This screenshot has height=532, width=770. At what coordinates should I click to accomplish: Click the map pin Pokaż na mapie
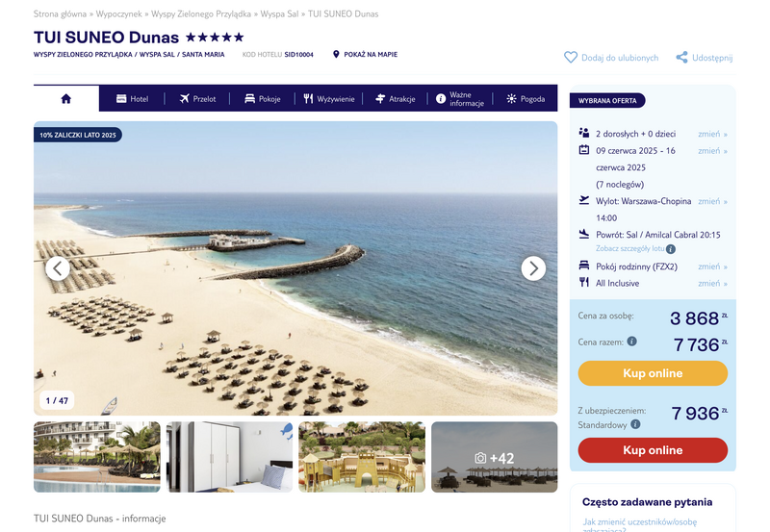(336, 54)
